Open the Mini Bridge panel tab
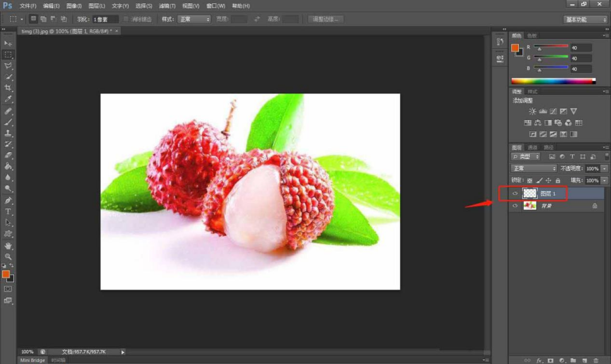 point(32,360)
